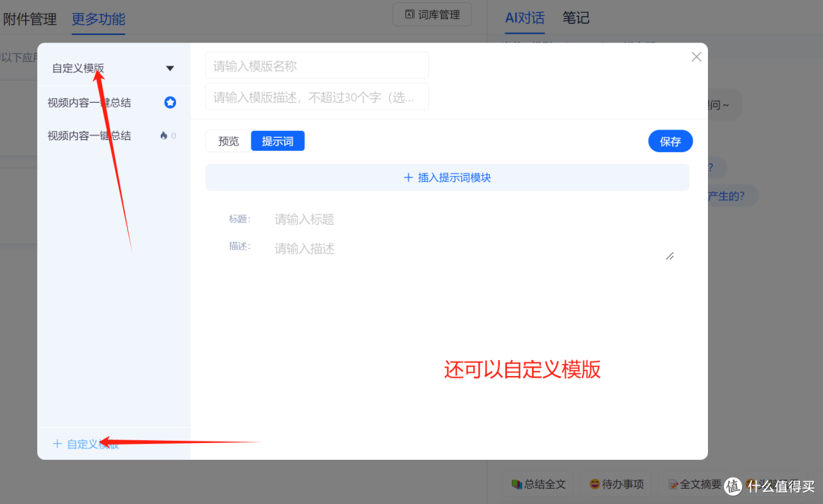Open the 更多功能 tab in background
The height and width of the screenshot is (504, 823).
pyautogui.click(x=98, y=19)
